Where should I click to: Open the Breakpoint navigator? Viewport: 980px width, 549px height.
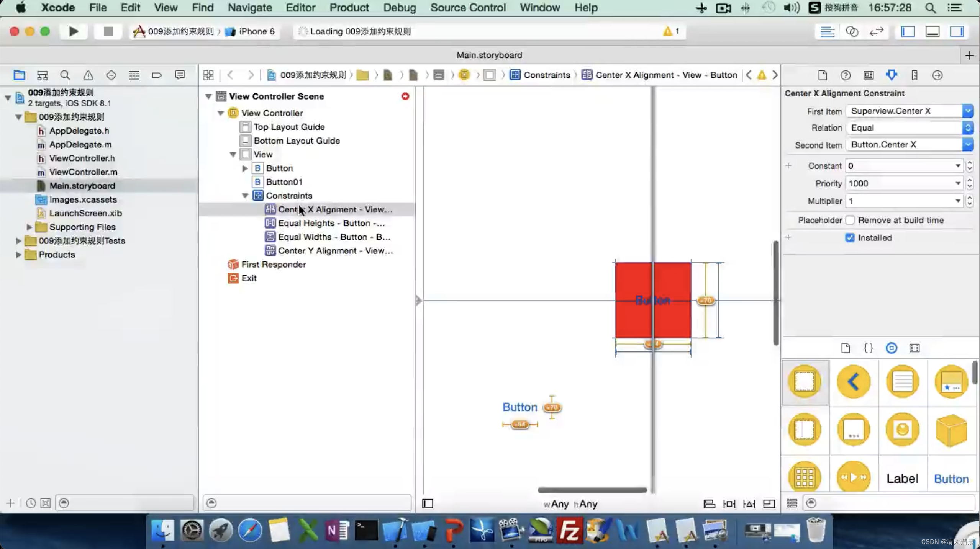coord(157,75)
